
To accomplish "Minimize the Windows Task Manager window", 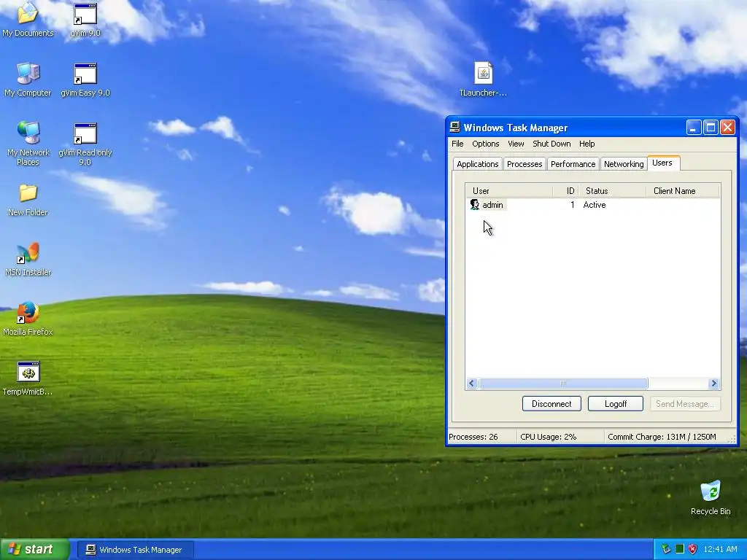I will click(x=694, y=127).
